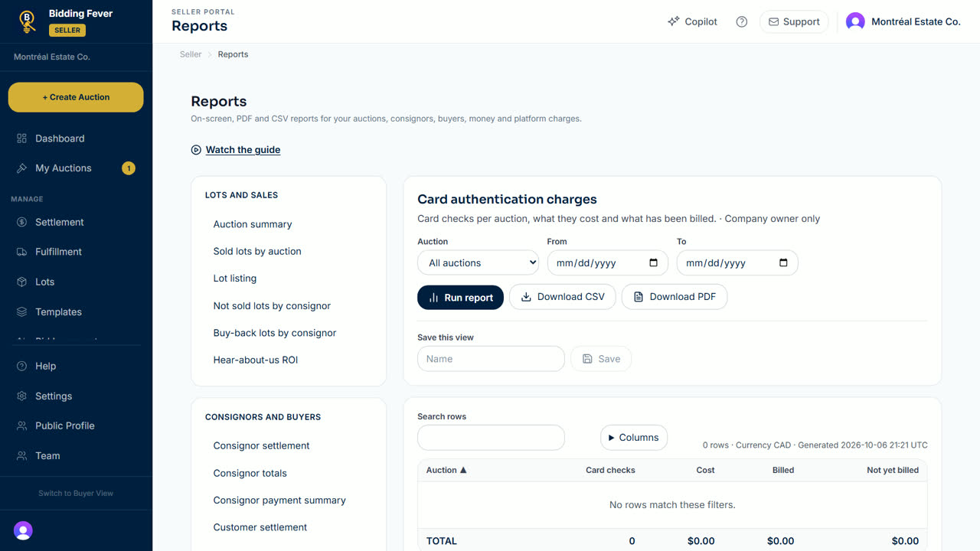Open the Montréal Estate Co. account menu
Image resolution: width=980 pixels, height=551 pixels.
(903, 21)
